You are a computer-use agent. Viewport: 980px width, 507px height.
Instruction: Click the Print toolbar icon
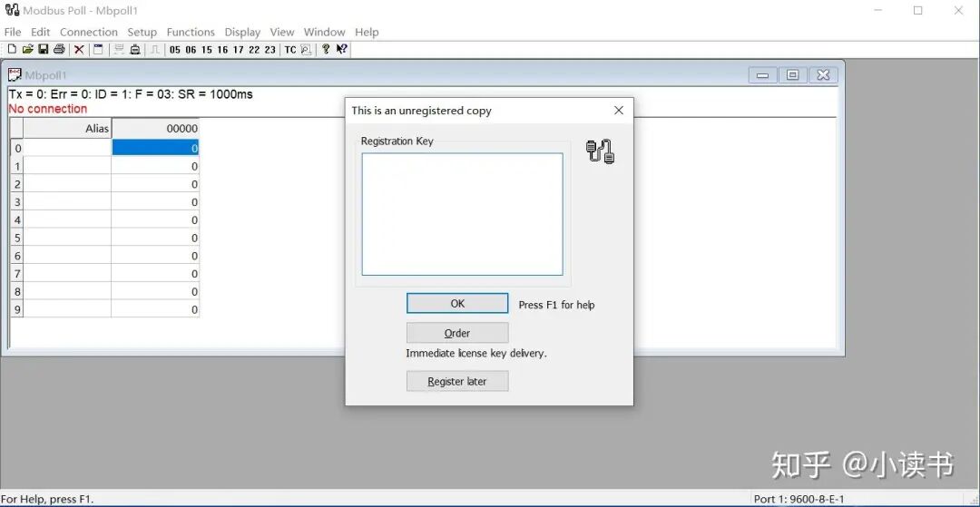tap(59, 49)
